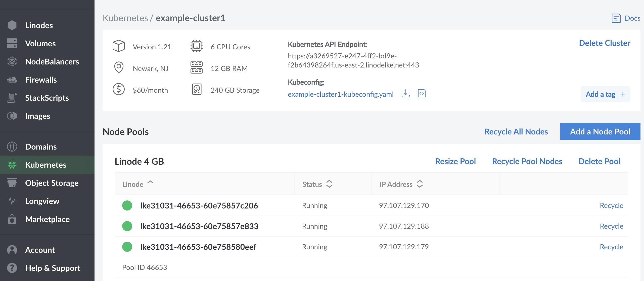Recycle node lke31031-46653-60e75857e833
This screenshot has height=281, width=644.
pos(612,226)
